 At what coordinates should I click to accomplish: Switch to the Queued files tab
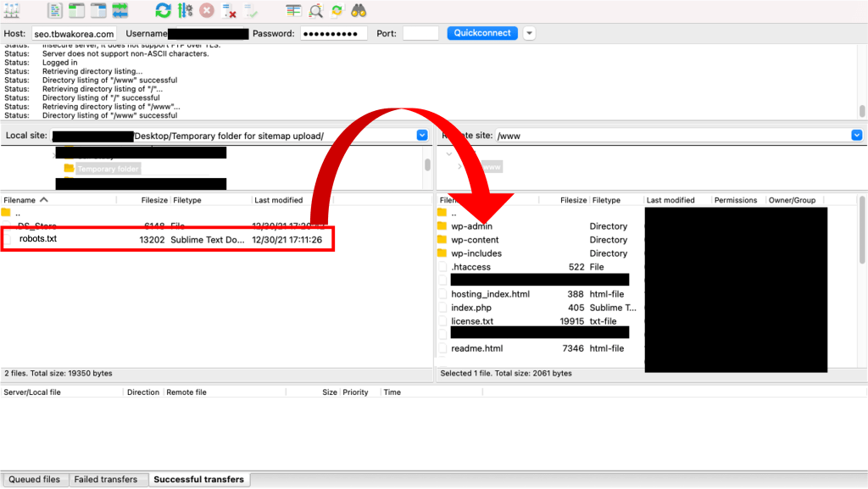(x=34, y=480)
